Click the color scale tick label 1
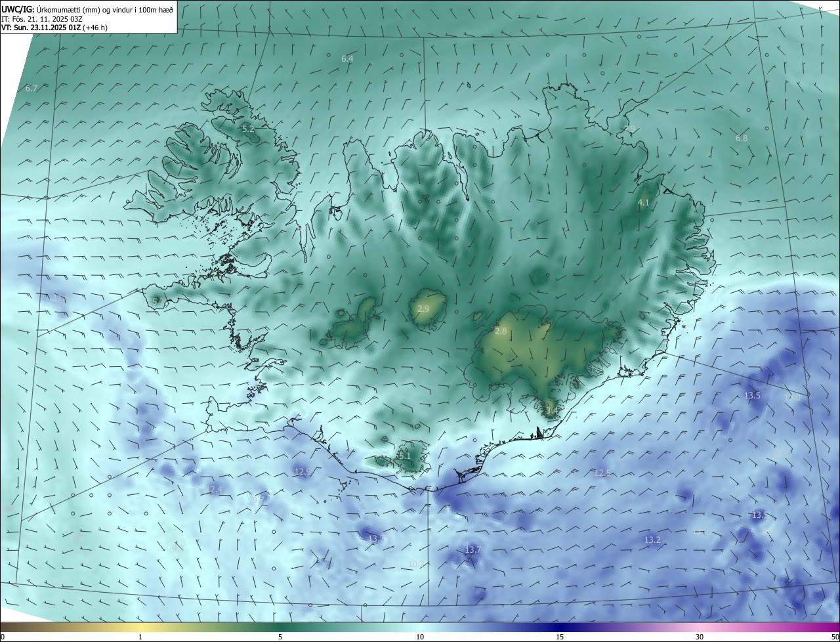The height and width of the screenshot is (642, 840). coord(140,637)
